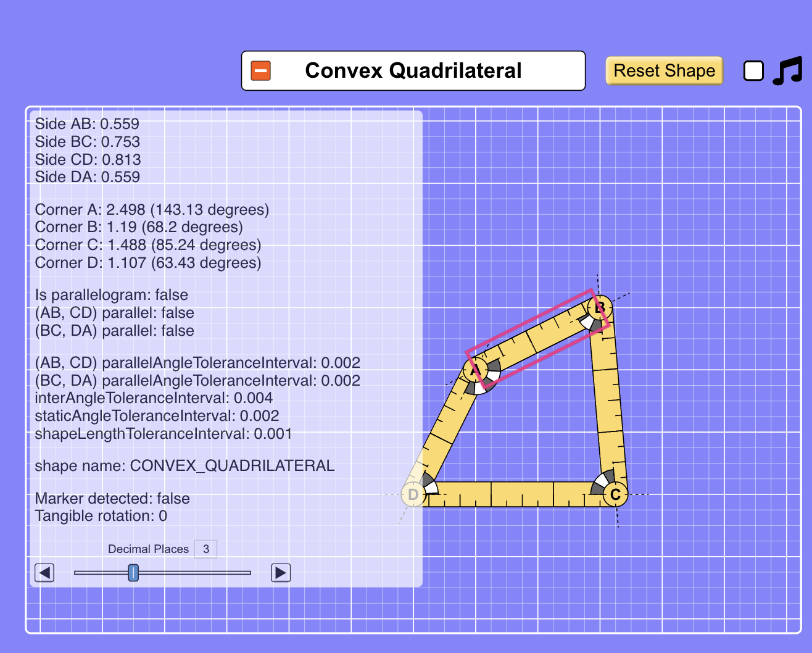The width and height of the screenshot is (812, 653).
Task: Click the text '(BC, DA) parallel: false'
Action: point(115,331)
